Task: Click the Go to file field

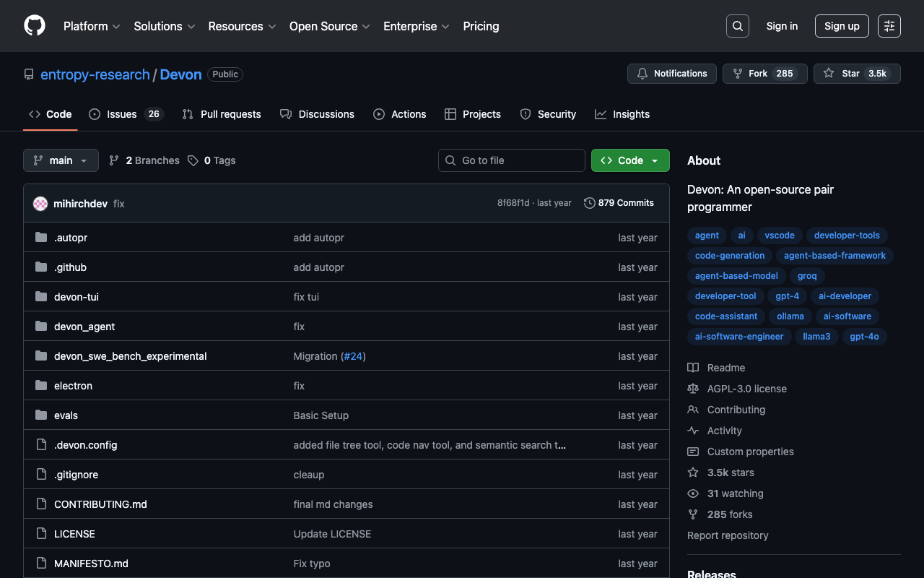Action: point(511,160)
